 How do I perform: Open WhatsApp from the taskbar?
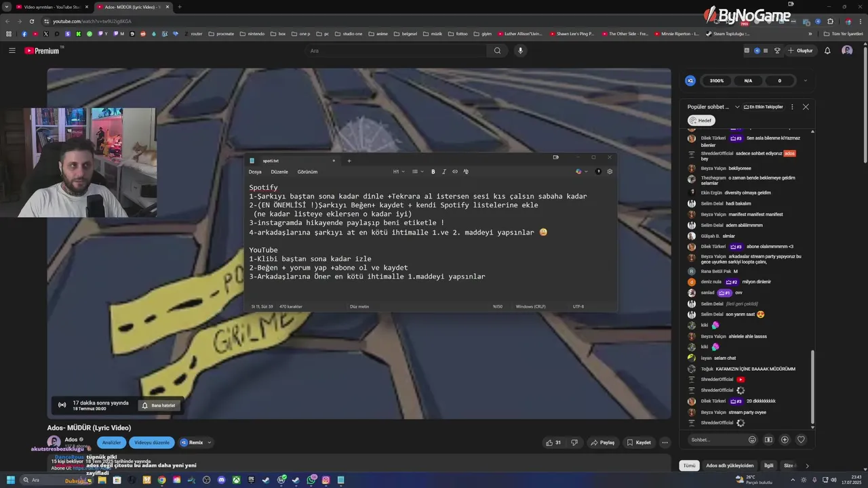click(x=311, y=480)
